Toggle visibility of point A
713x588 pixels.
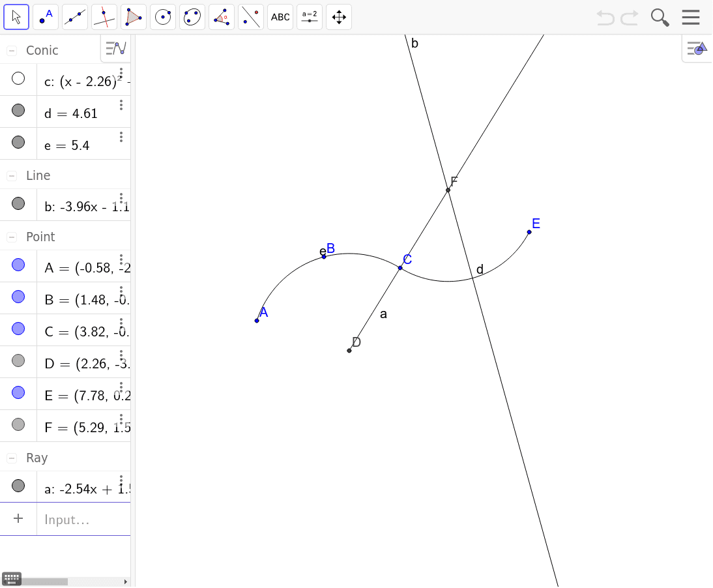pos(18,265)
